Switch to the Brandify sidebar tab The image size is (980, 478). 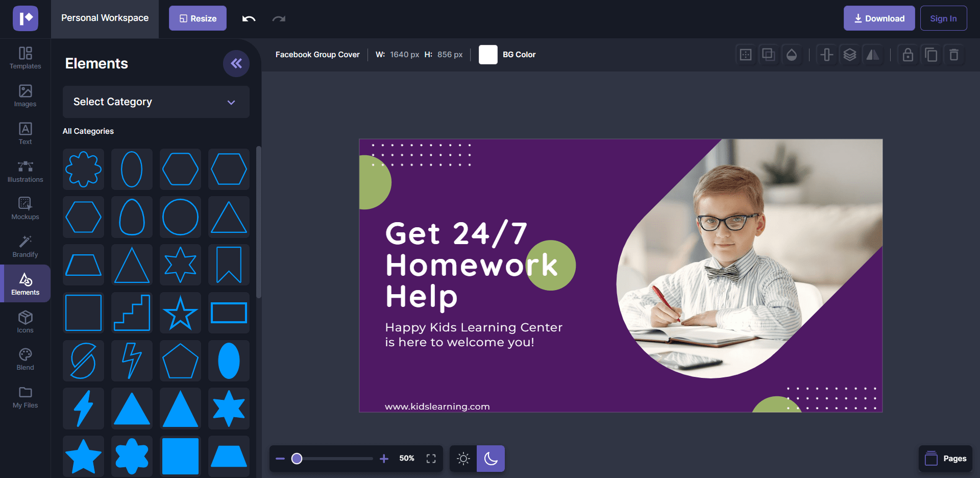(x=26, y=246)
